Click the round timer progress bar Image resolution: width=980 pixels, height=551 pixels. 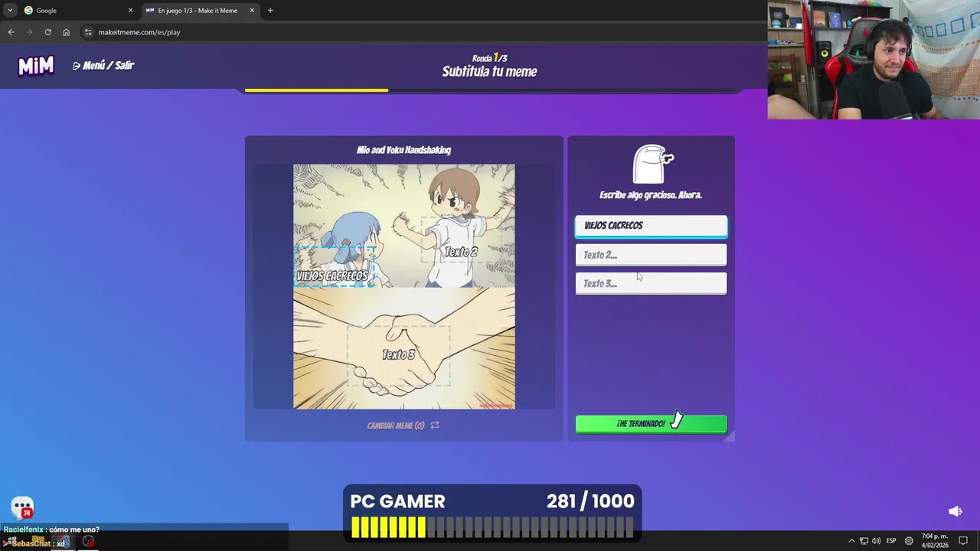click(x=490, y=90)
